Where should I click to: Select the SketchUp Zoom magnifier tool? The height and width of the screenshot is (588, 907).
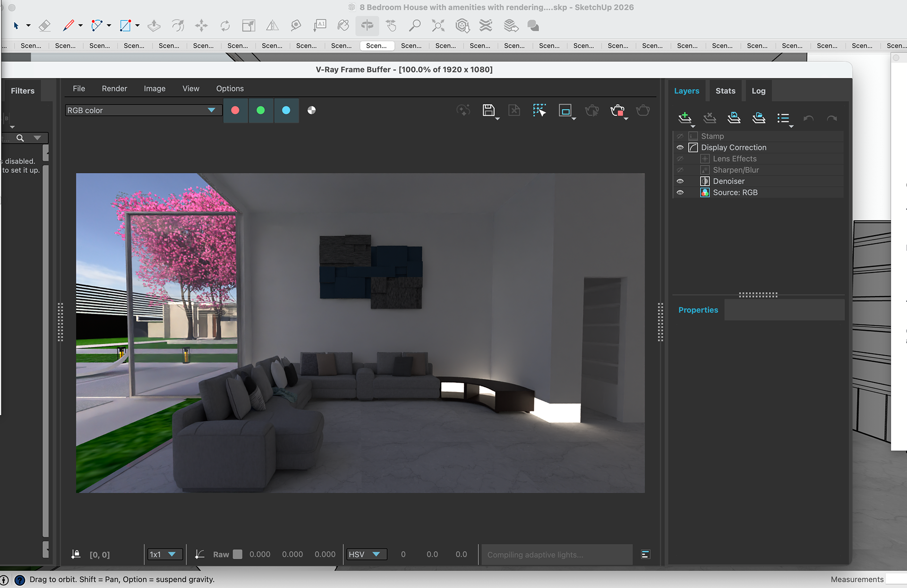click(x=414, y=26)
